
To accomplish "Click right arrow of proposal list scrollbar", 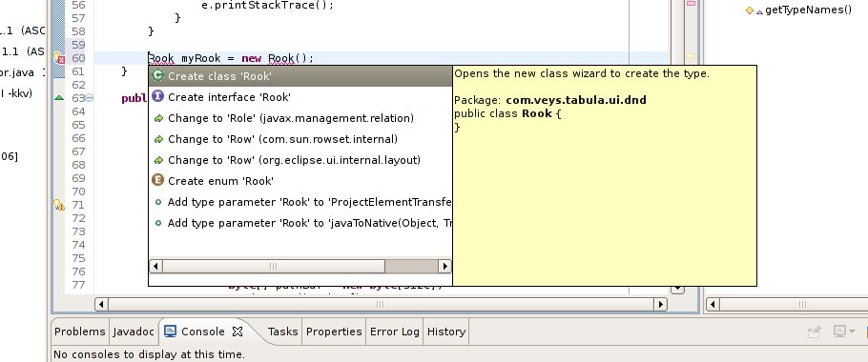I will tap(444, 267).
